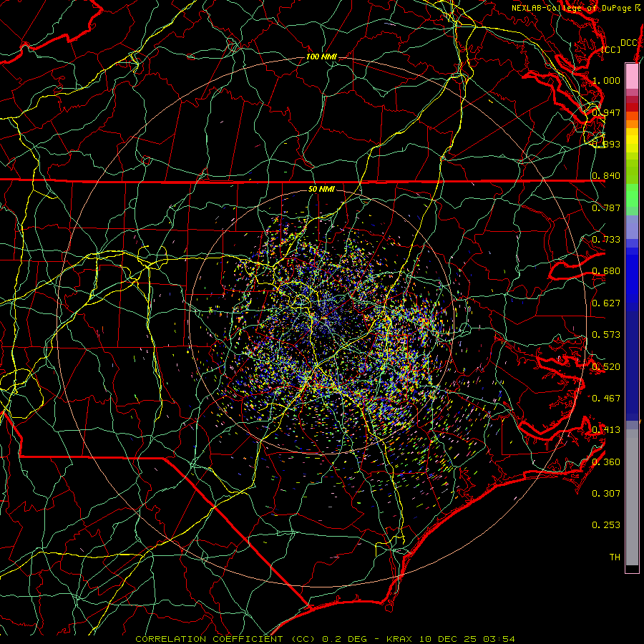Viewport: 644px width, 644px height.
Task: Click the 0.520 value on color scale
Action: click(x=606, y=366)
